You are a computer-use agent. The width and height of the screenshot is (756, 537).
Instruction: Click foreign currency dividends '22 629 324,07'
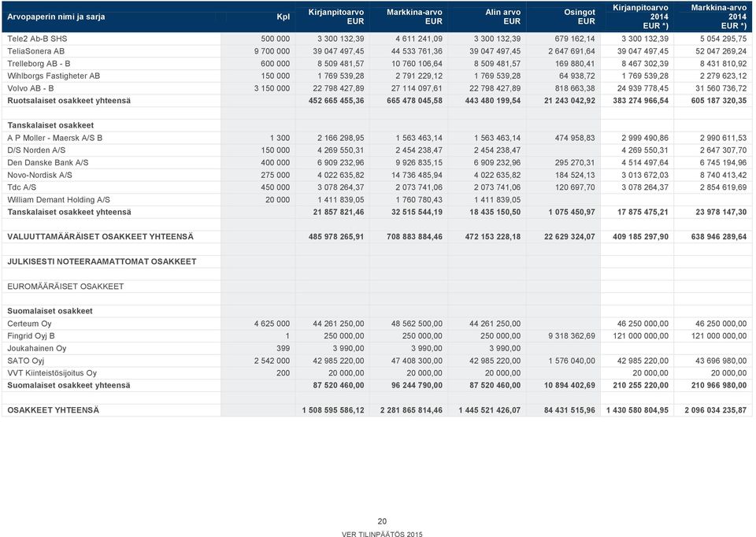[569, 237]
